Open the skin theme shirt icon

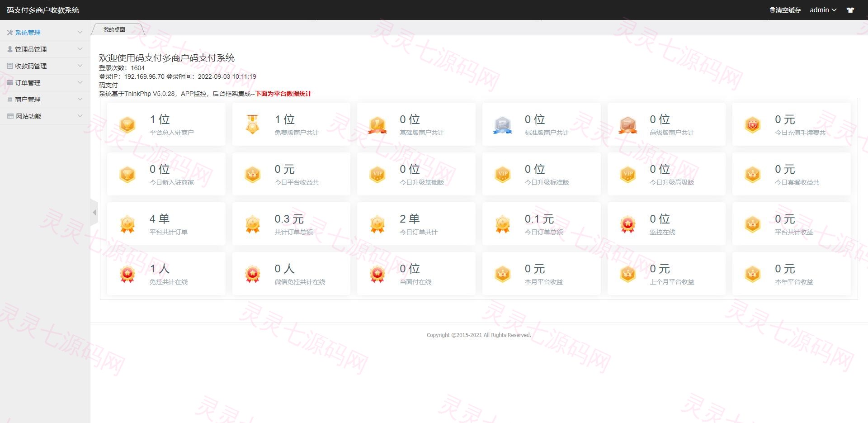[x=850, y=10]
